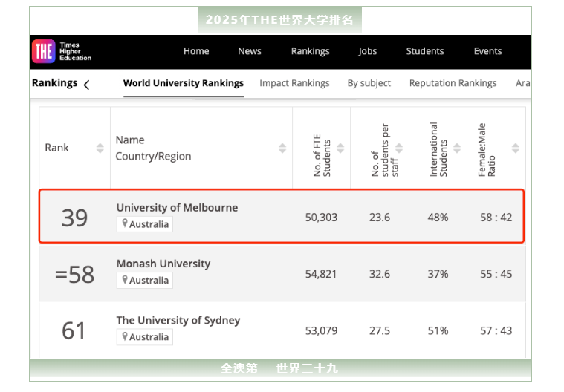Click the location pin in Melbourne's row
This screenshot has width=564, height=392.
125,223
